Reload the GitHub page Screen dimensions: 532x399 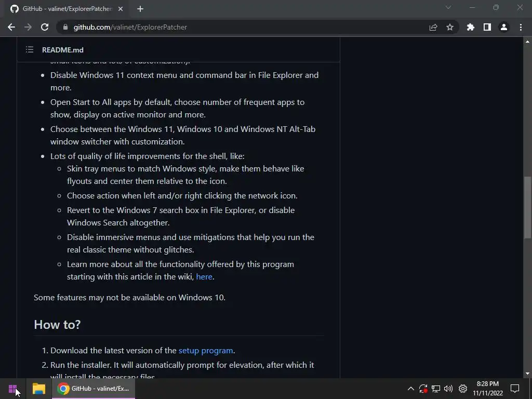(45, 27)
